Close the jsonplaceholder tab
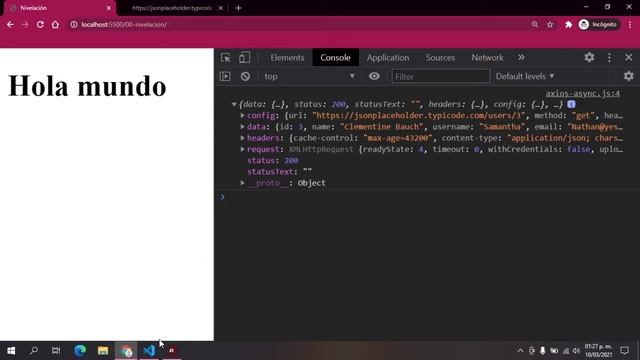The width and height of the screenshot is (640, 360). coord(220,8)
